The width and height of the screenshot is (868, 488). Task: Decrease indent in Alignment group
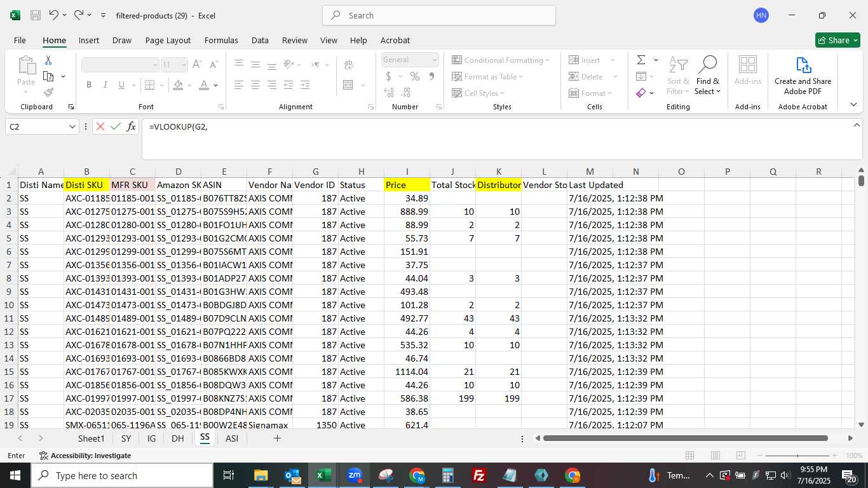coord(288,85)
